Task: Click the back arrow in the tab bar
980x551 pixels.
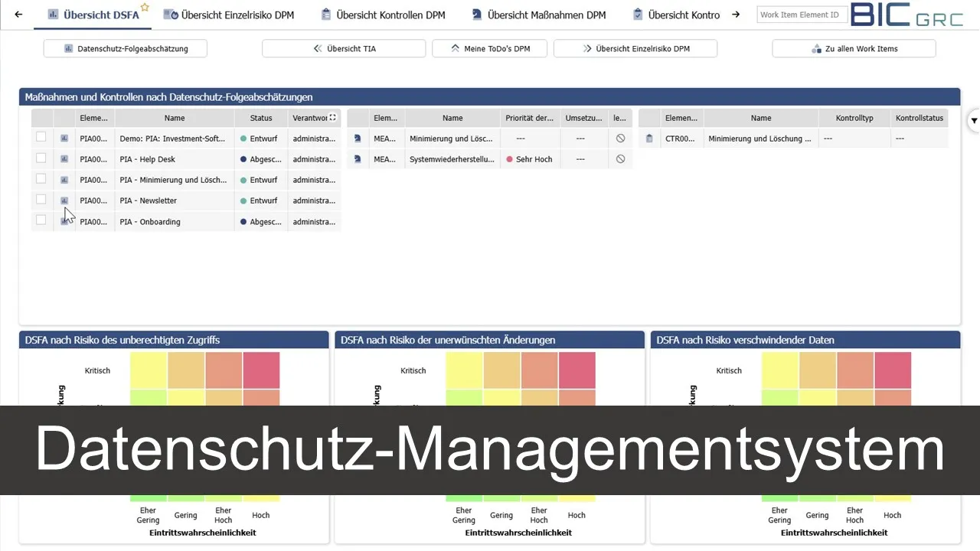Action: (17, 14)
